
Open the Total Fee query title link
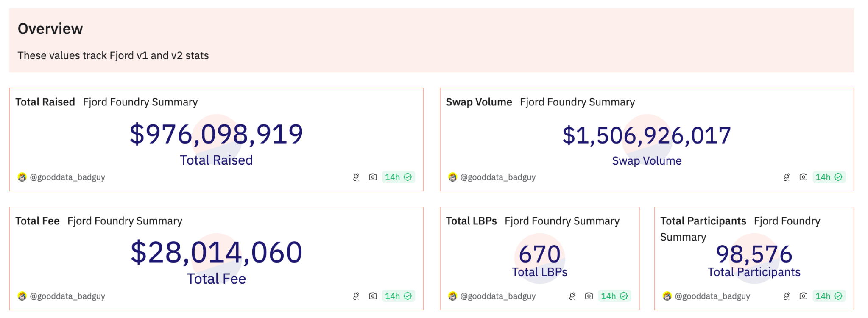pos(37,221)
